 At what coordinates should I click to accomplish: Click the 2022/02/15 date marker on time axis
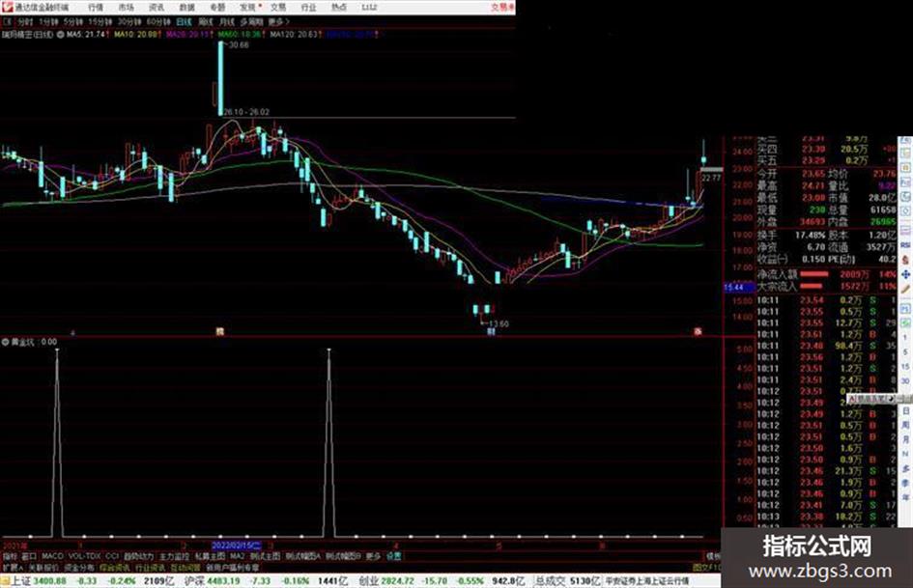[x=237, y=546]
